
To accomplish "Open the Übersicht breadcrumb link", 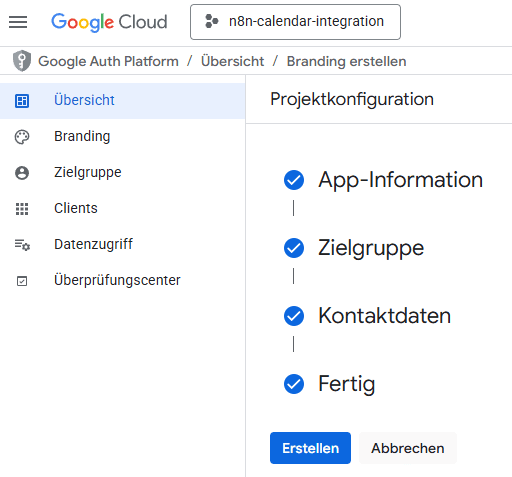I will pyautogui.click(x=232, y=61).
